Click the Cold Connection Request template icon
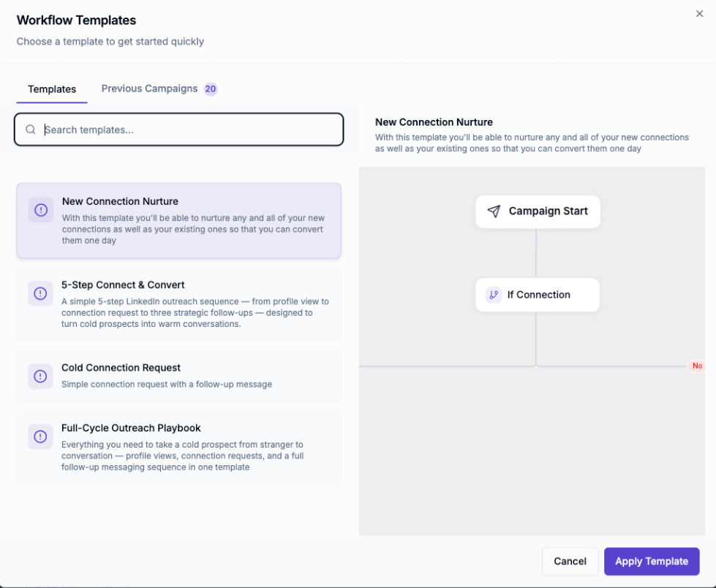716x588 pixels. click(40, 376)
